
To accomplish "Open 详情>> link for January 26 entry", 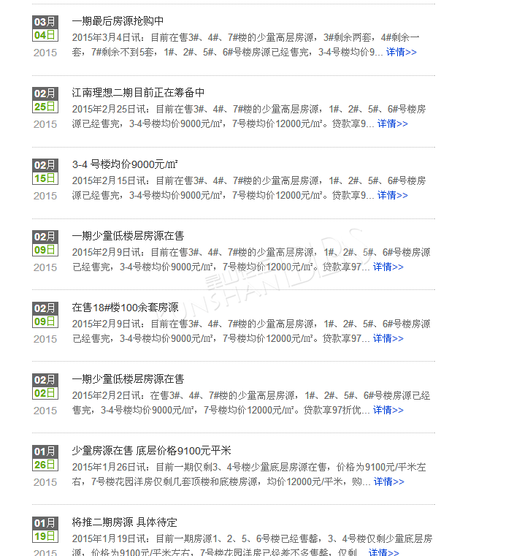I will pyautogui.click(x=389, y=482).
